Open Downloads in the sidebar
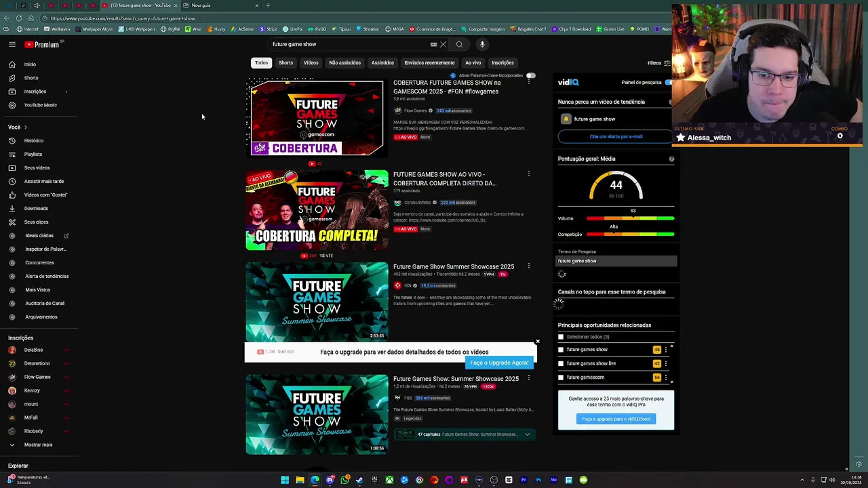This screenshot has height=488, width=868. [36, 209]
